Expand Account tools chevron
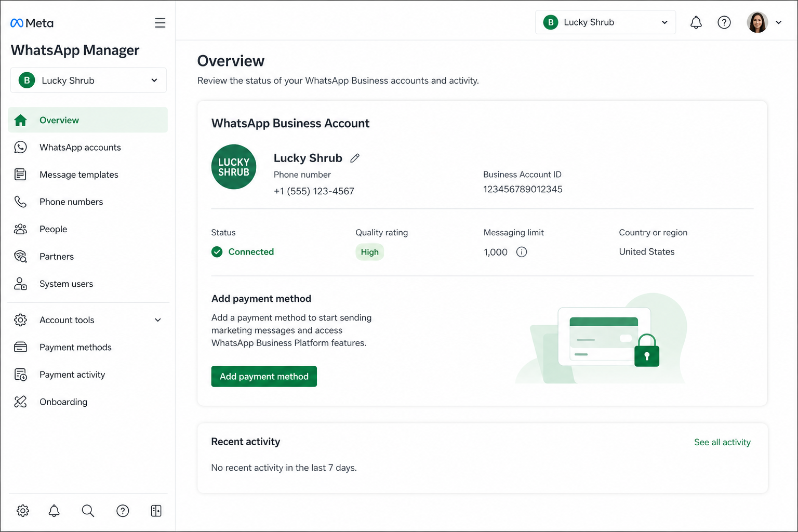This screenshot has height=532, width=798. [x=158, y=320]
